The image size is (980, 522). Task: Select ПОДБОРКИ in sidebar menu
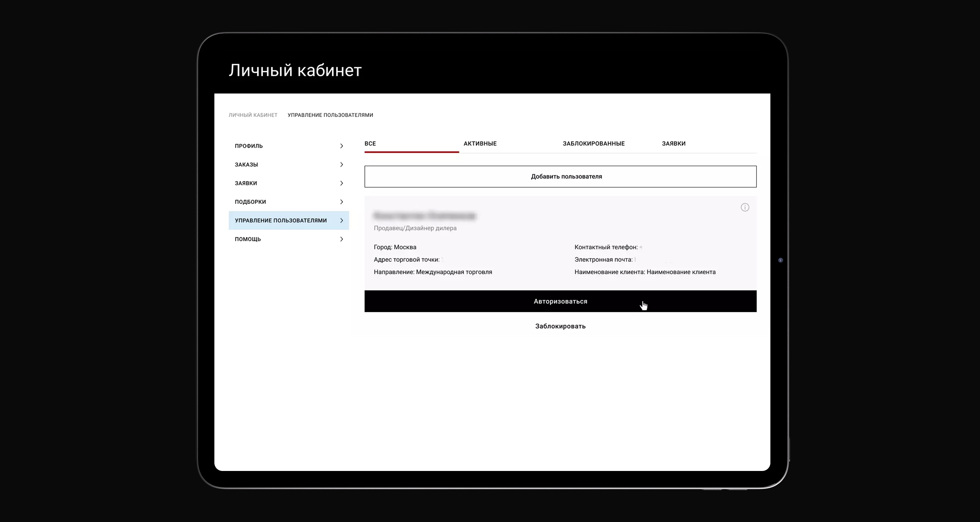(250, 202)
